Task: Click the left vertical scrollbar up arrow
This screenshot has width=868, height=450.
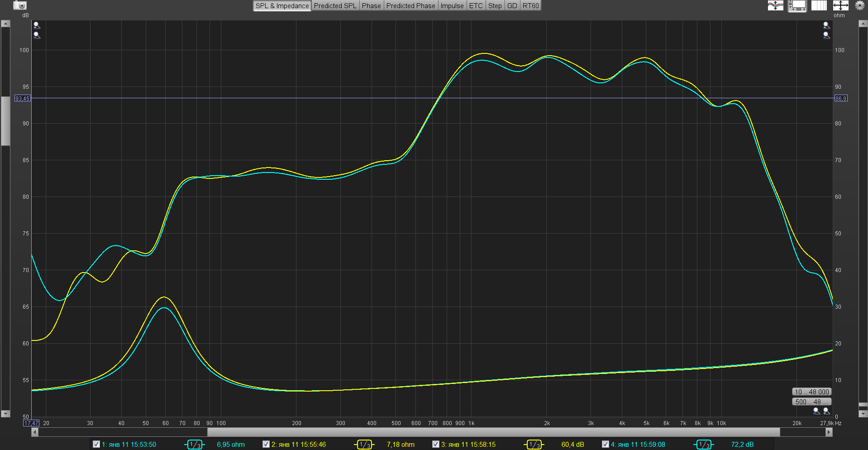Action: (x=5, y=24)
